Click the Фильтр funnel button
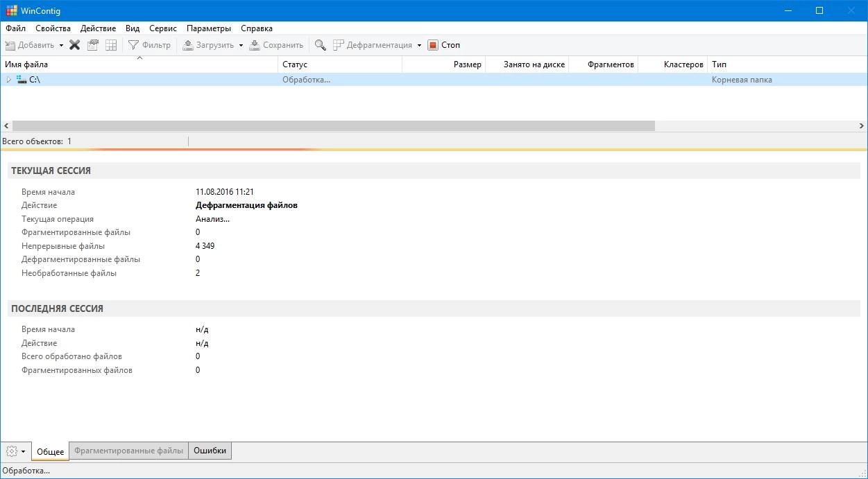The width and height of the screenshot is (868, 479). point(149,45)
